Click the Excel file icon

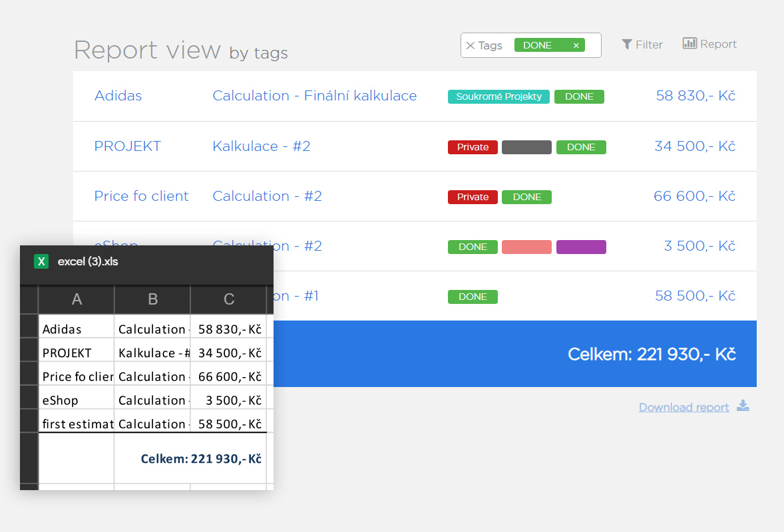[x=41, y=261]
